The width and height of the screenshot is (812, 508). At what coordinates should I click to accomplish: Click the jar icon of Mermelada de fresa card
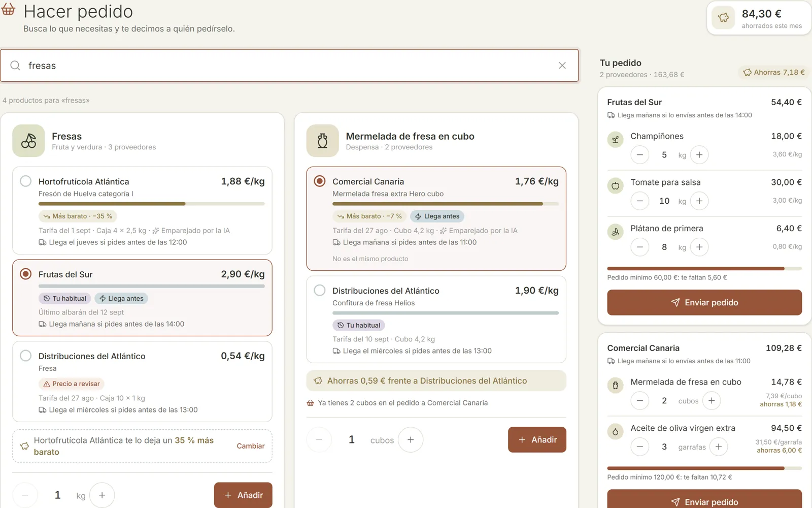(x=322, y=141)
